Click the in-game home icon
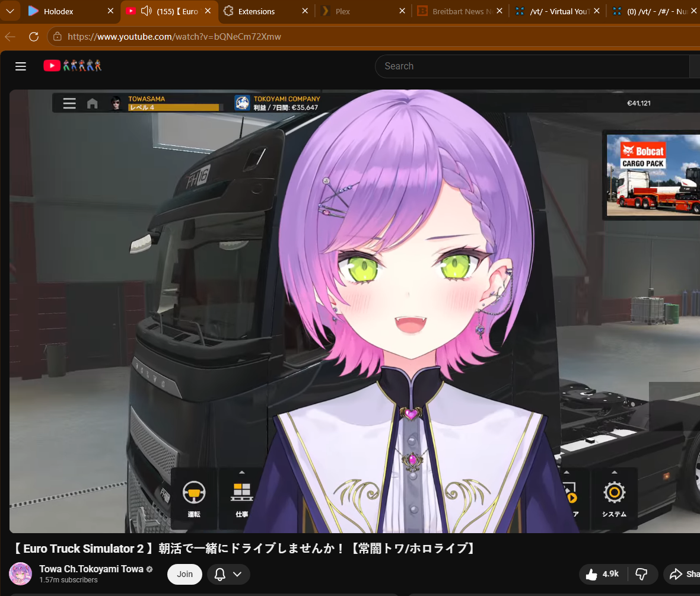Screen dimensions: 700x596 [93, 104]
